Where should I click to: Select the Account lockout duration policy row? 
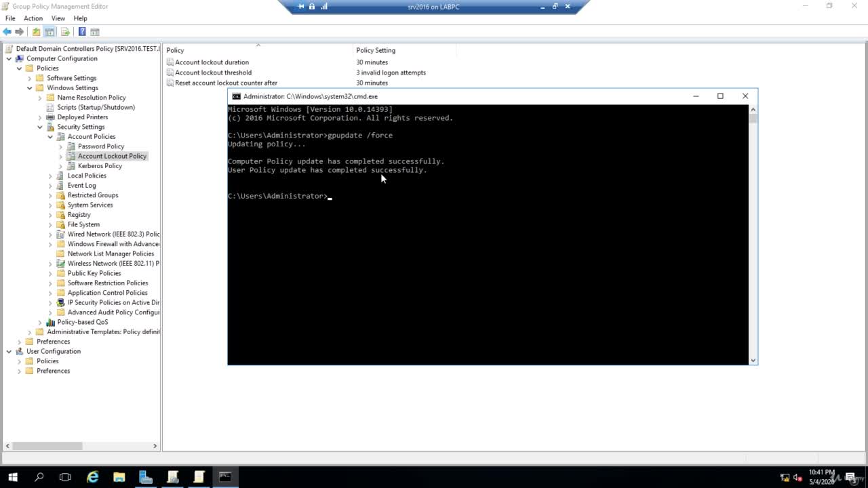coord(212,62)
